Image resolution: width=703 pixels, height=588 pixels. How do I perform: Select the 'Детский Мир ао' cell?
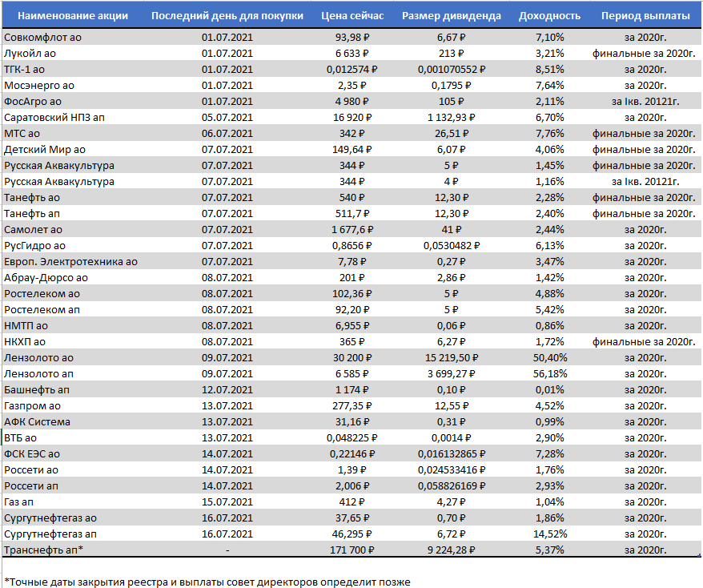point(45,149)
